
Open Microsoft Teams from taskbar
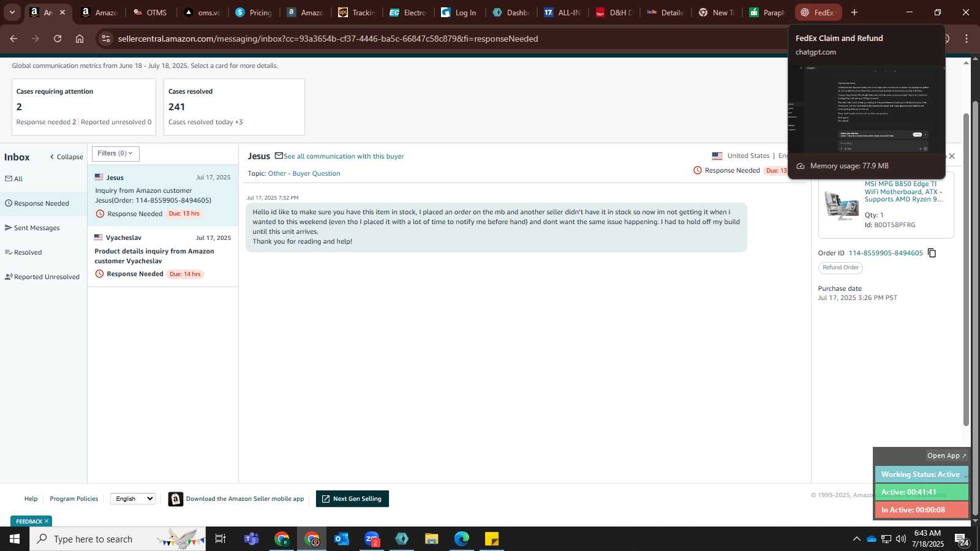[251, 539]
